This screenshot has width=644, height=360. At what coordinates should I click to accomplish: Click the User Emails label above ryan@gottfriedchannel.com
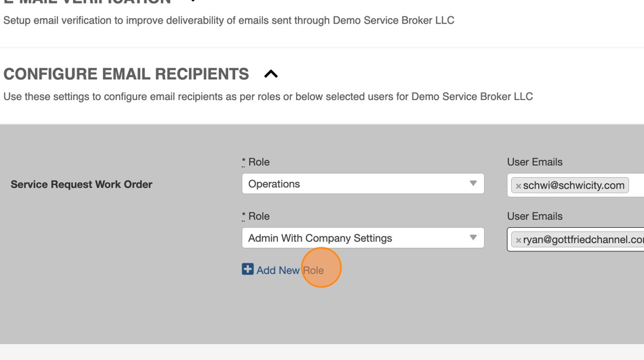pos(535,216)
